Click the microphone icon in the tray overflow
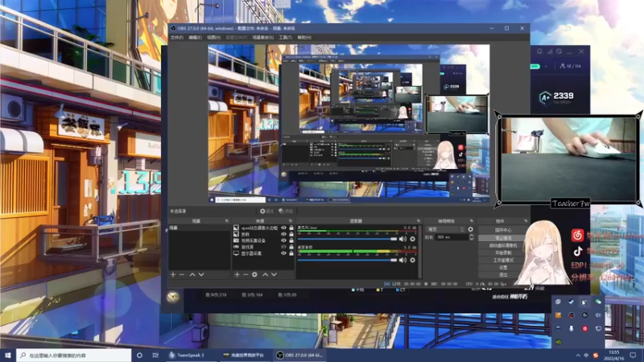 point(572,328)
